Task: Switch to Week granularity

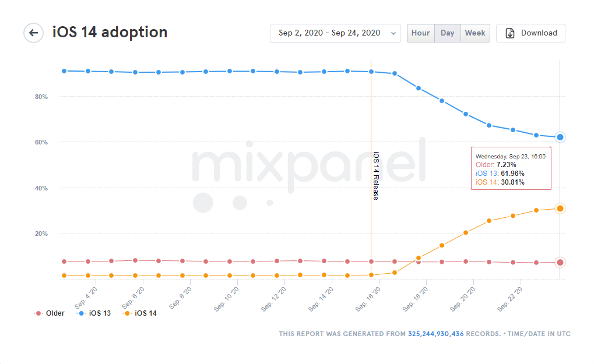Action: tap(475, 33)
